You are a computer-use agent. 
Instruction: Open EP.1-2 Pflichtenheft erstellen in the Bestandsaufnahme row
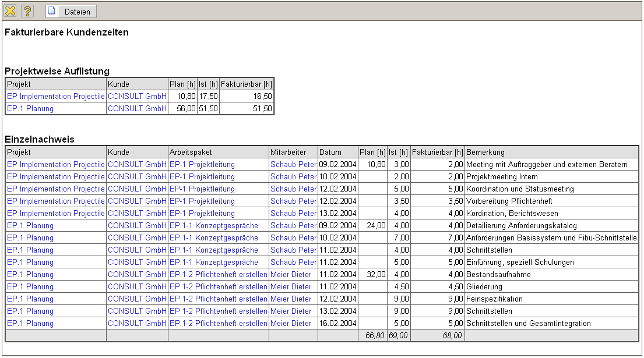point(218,275)
